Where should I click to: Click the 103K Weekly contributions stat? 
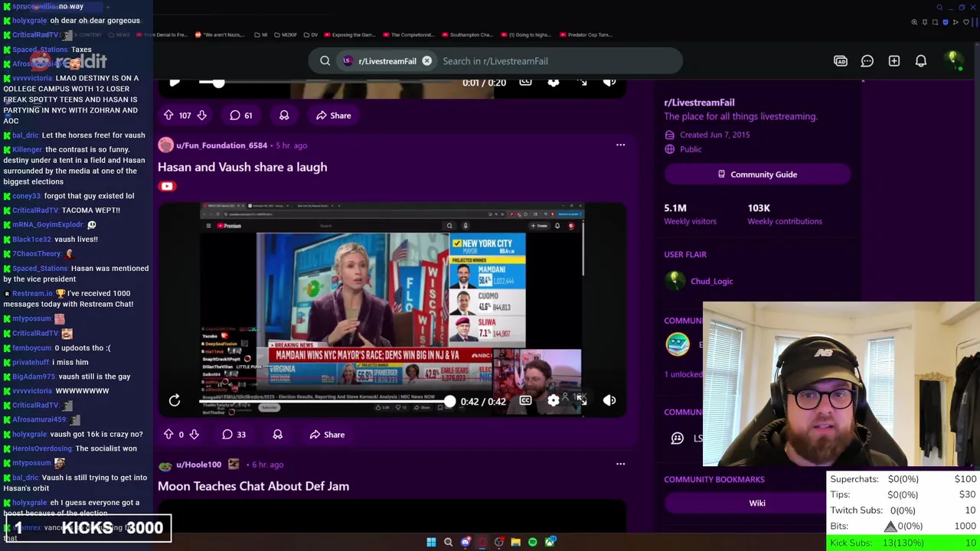click(x=785, y=214)
